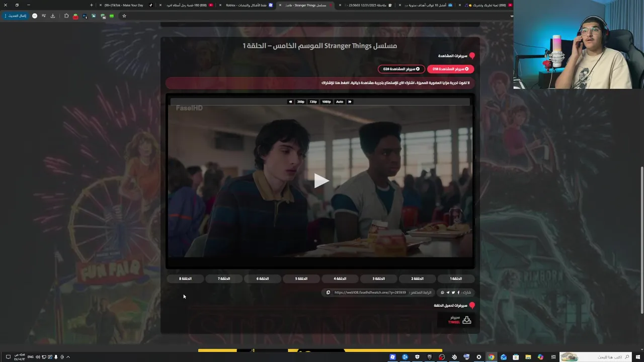Open a new browser tab
Image resolution: width=644 pixels, height=362 pixels.
(x=91, y=5)
